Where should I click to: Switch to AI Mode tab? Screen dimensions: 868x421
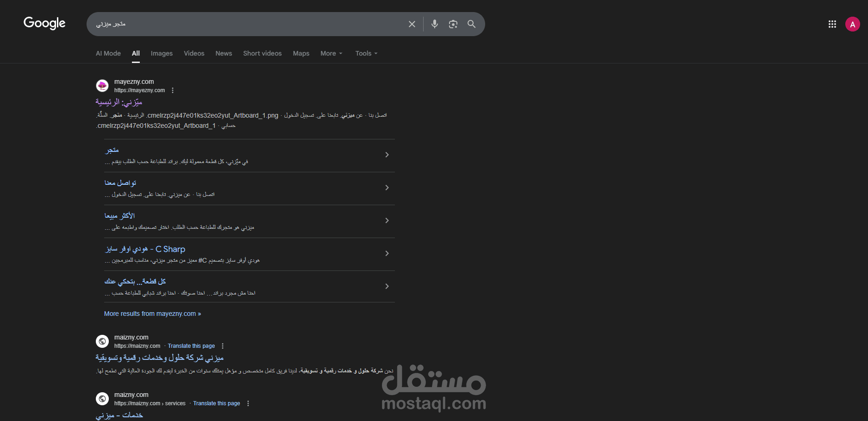(x=108, y=53)
